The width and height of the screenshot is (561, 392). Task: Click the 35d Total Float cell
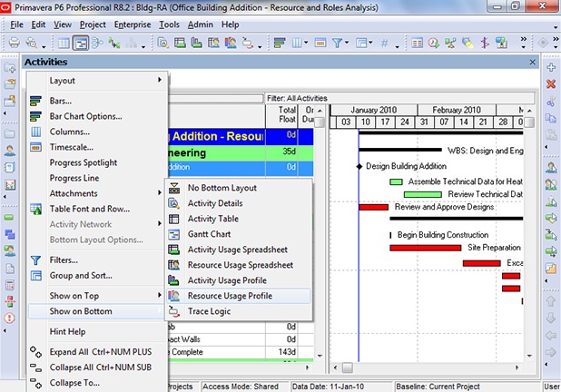(281, 152)
